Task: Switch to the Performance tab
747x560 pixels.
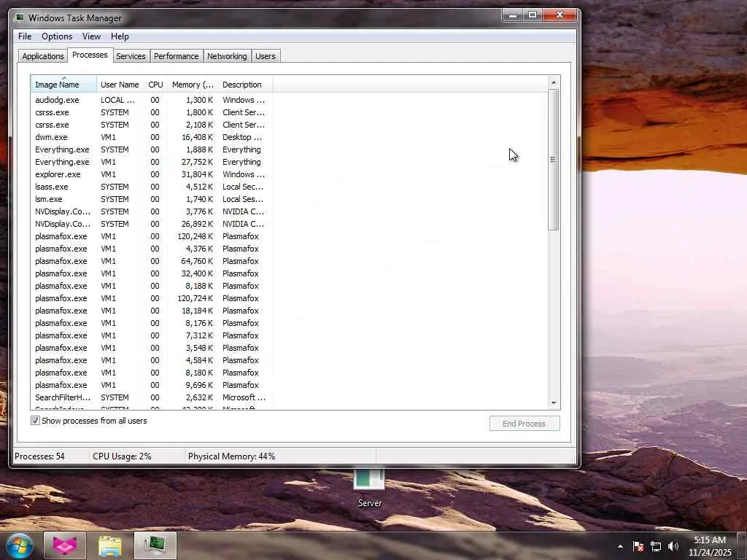Action: point(177,56)
